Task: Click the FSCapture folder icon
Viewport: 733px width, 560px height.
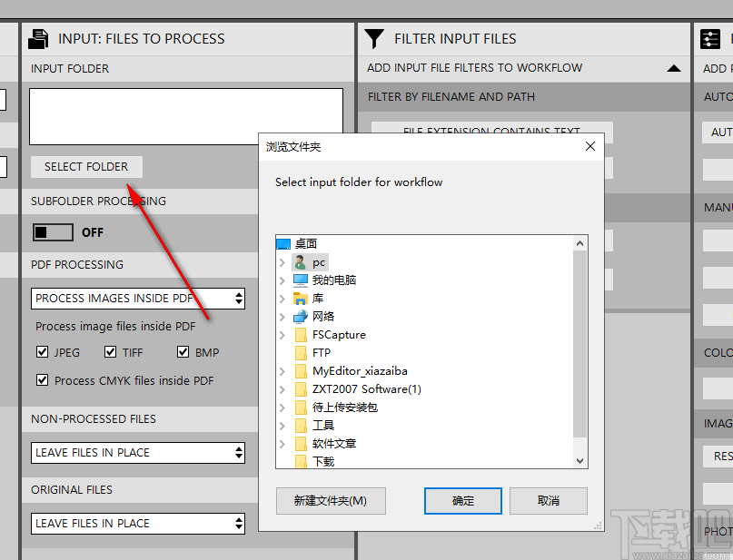Action: [x=301, y=335]
